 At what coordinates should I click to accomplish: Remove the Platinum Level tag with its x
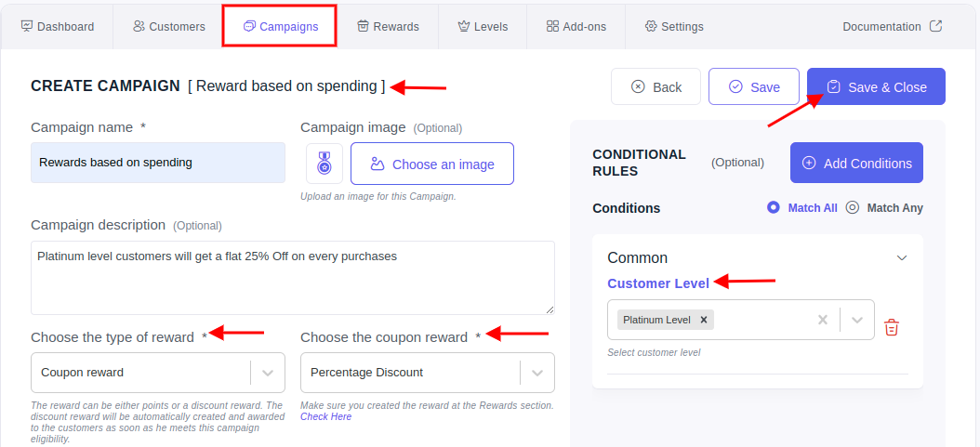click(x=703, y=320)
